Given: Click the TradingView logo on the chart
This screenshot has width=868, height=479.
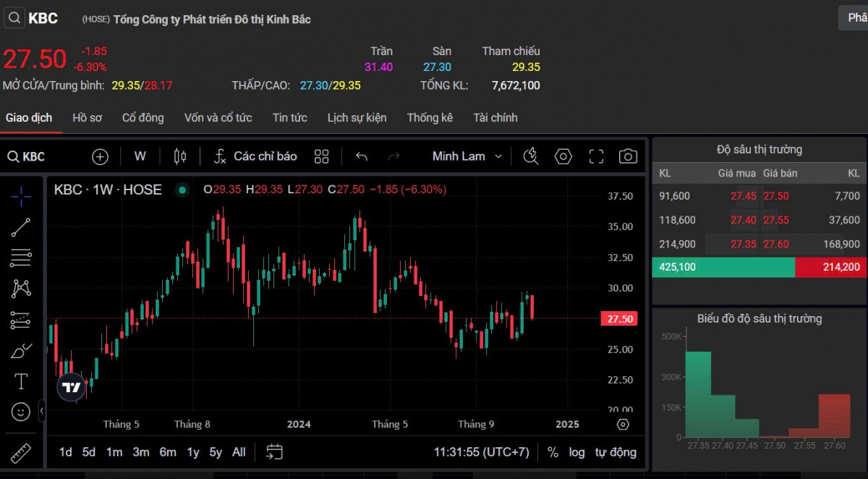Looking at the screenshot, I should click(x=71, y=387).
